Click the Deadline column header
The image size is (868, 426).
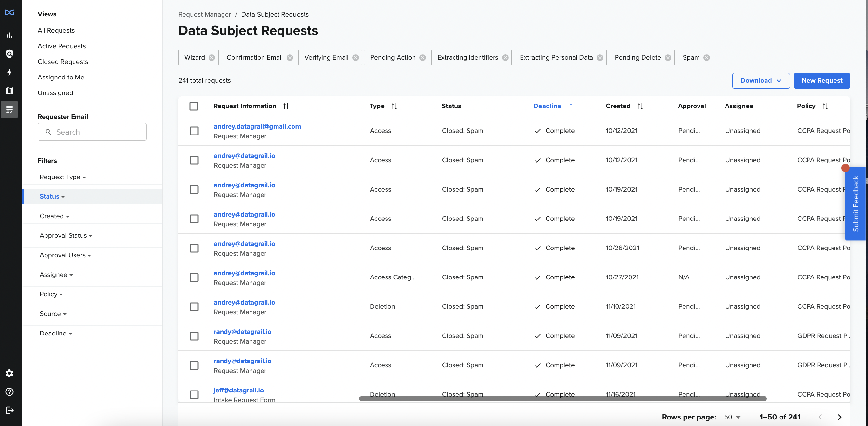coord(547,106)
